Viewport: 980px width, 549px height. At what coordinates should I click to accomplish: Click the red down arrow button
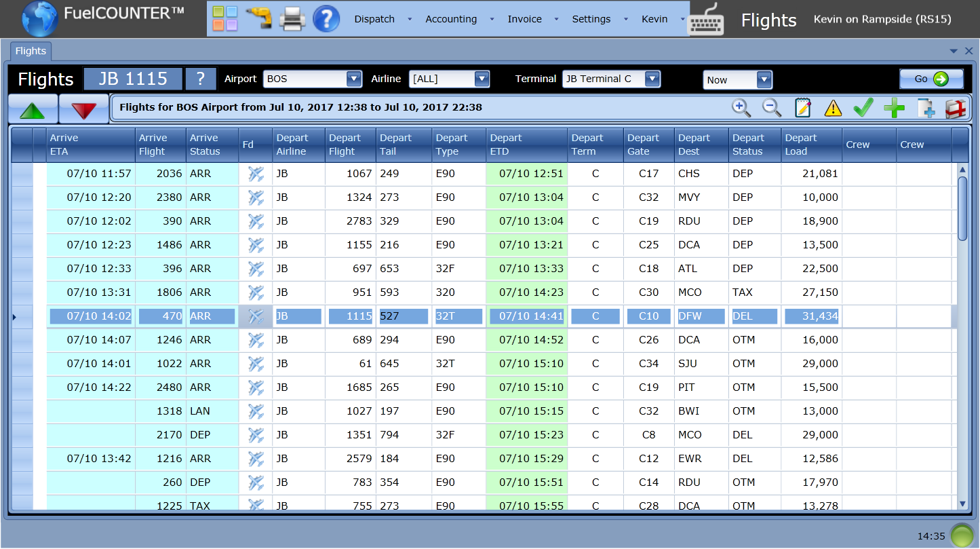84,109
